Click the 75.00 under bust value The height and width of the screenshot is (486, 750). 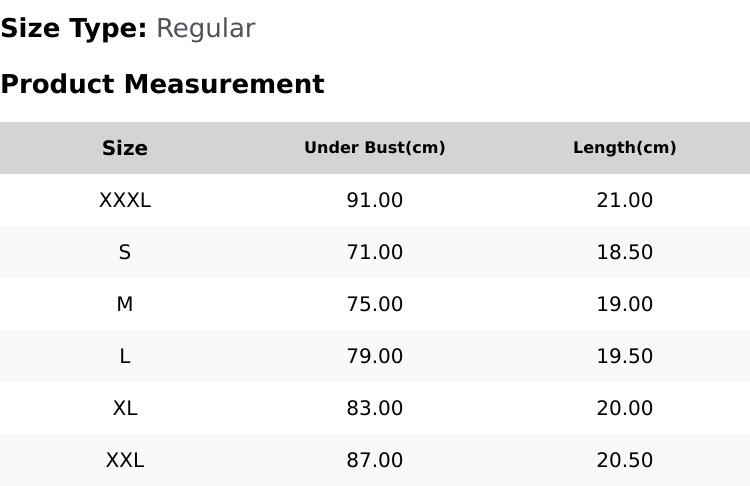tap(375, 304)
